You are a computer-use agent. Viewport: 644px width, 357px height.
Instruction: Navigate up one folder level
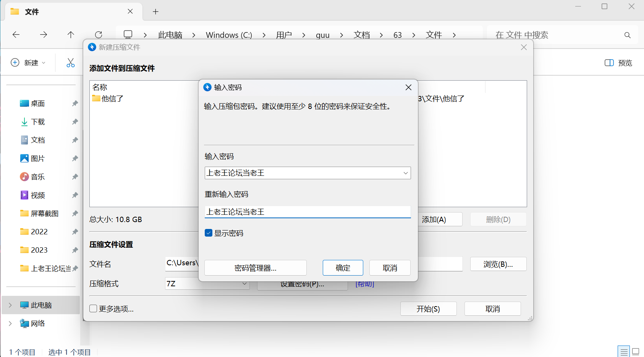point(71,35)
